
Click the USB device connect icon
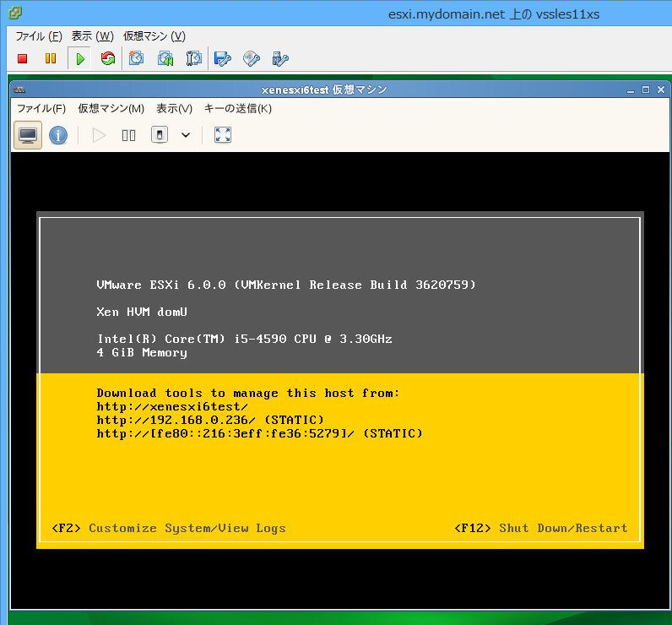[x=280, y=58]
